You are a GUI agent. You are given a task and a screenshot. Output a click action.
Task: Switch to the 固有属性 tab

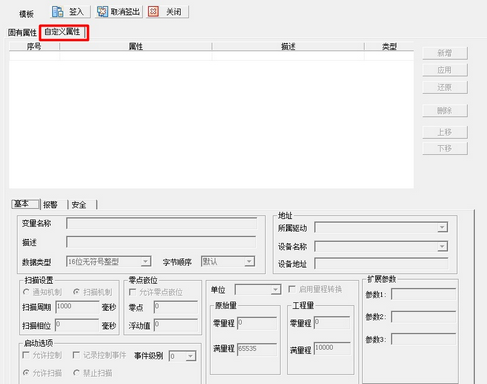pyautogui.click(x=22, y=32)
